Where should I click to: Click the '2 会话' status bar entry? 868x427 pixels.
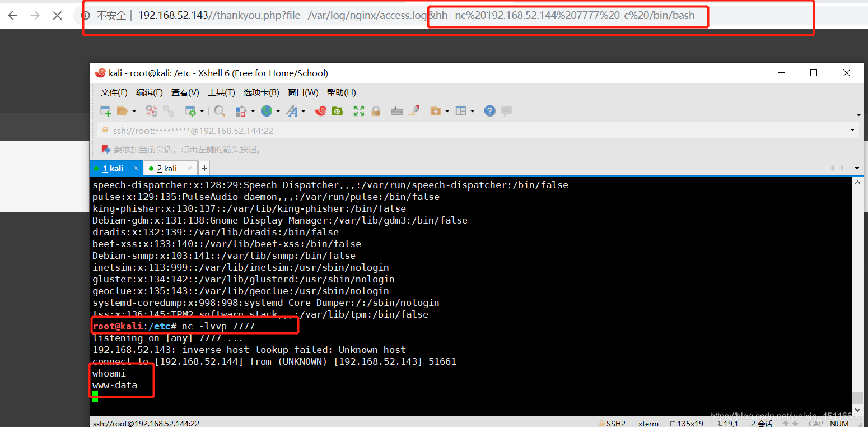coord(762,423)
